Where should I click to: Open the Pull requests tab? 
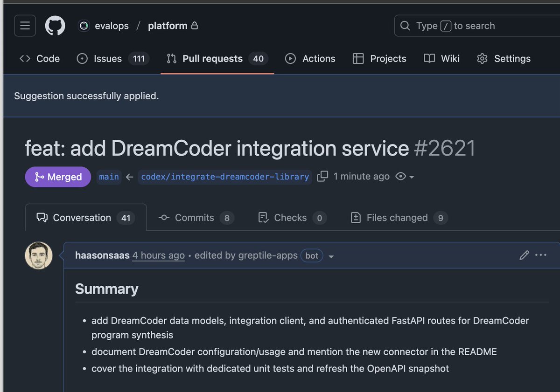click(x=217, y=59)
